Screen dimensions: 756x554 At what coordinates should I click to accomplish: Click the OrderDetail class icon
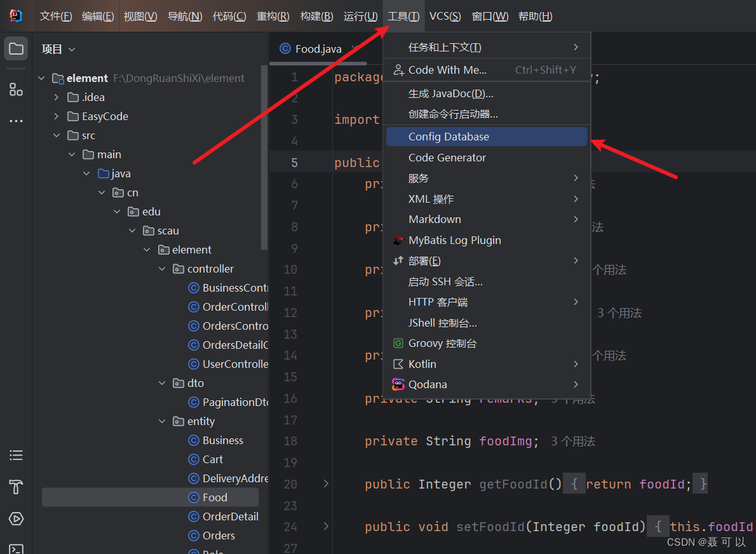(x=194, y=517)
